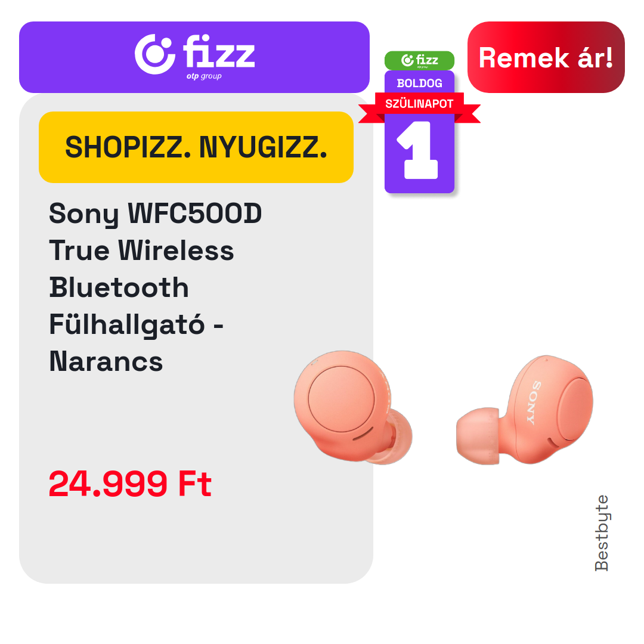
Task: Click the silicone ear tip of right earbud
Action: tap(478, 436)
